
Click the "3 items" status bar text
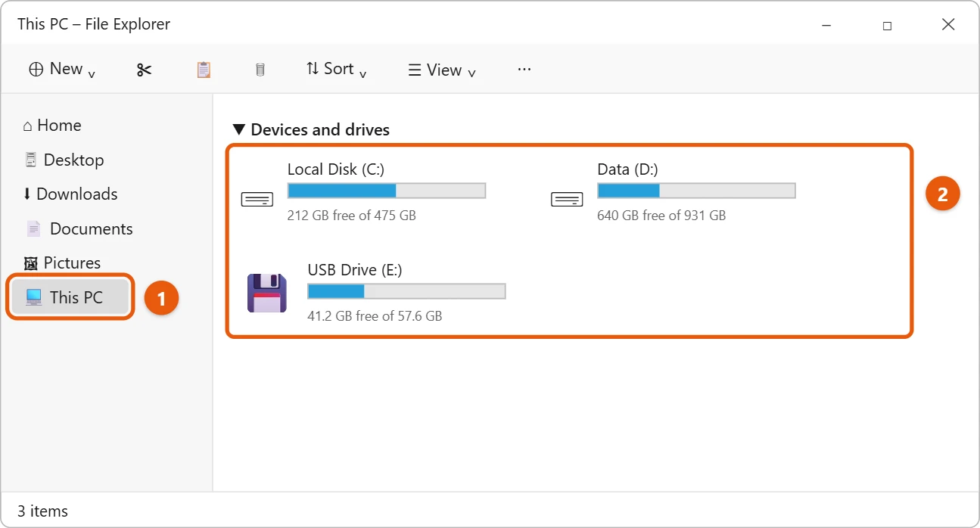pyautogui.click(x=42, y=511)
